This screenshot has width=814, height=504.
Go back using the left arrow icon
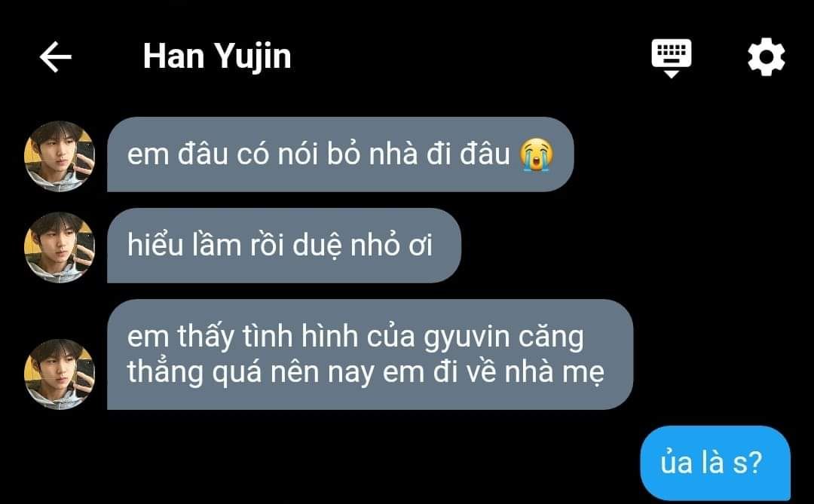click(56, 57)
